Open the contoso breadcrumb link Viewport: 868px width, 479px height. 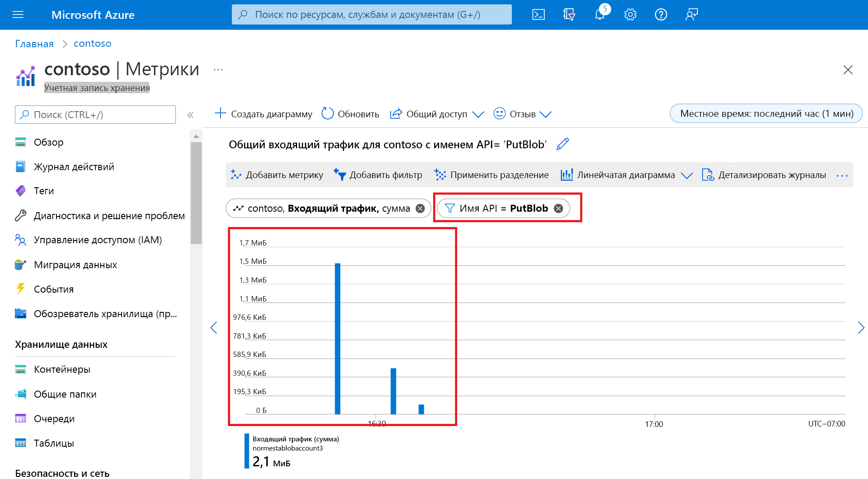(x=92, y=44)
